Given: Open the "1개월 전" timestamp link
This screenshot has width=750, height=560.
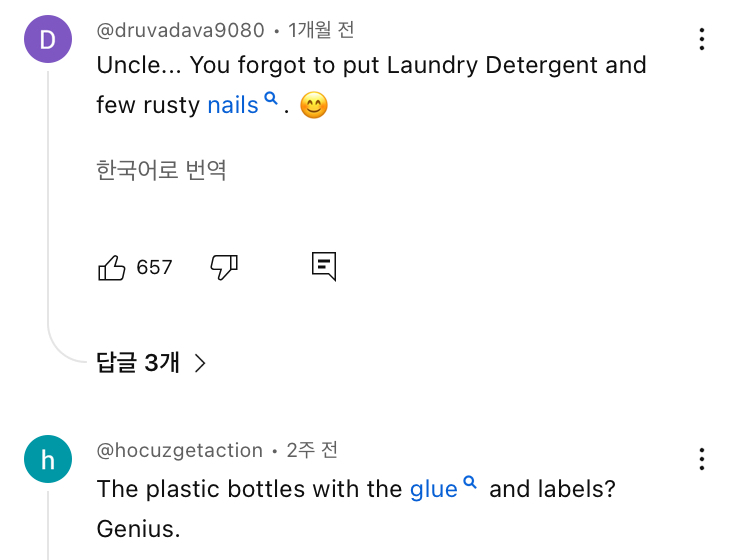Looking at the screenshot, I should [x=321, y=31].
